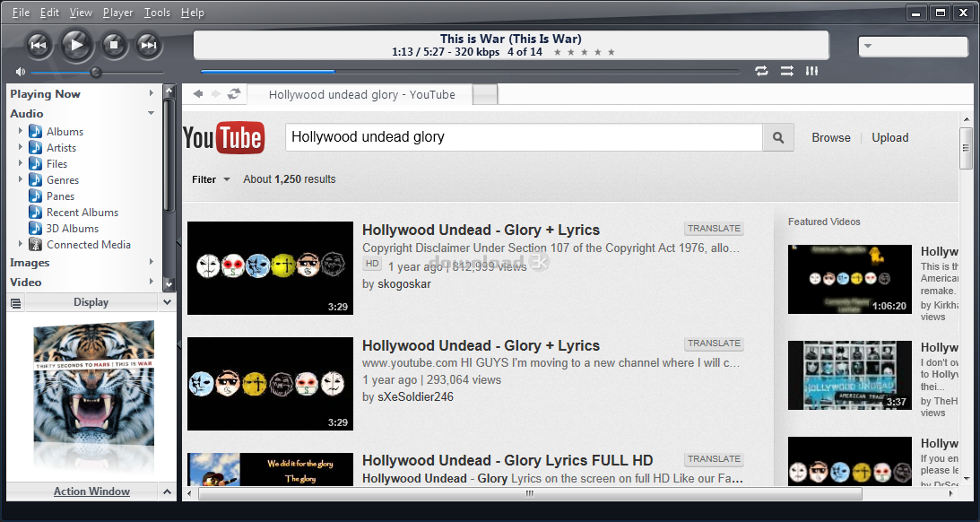The height and width of the screenshot is (522, 980).
Task: Open the Tools menu
Action: pyautogui.click(x=157, y=13)
